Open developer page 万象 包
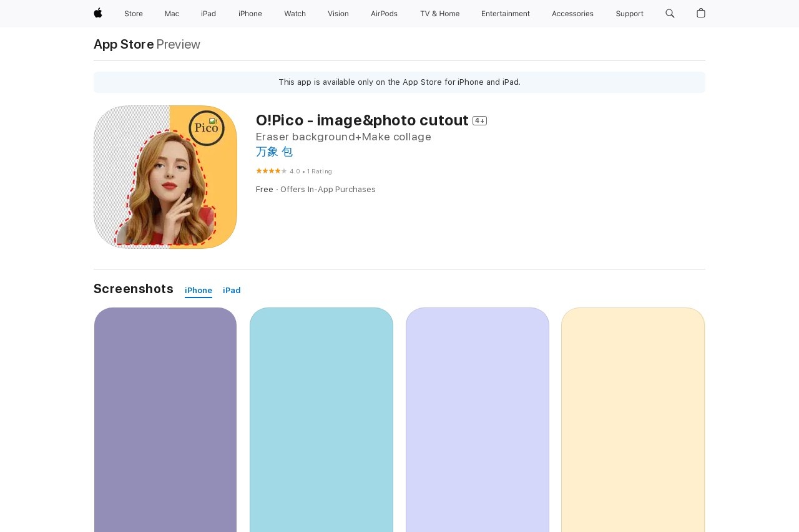The height and width of the screenshot is (532, 799). (x=274, y=152)
